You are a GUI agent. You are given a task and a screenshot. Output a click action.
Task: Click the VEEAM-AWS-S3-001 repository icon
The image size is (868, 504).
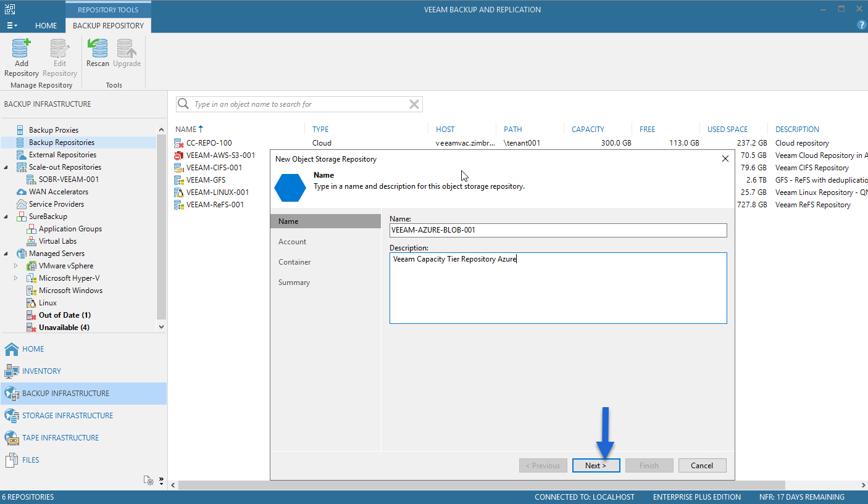[x=179, y=155]
